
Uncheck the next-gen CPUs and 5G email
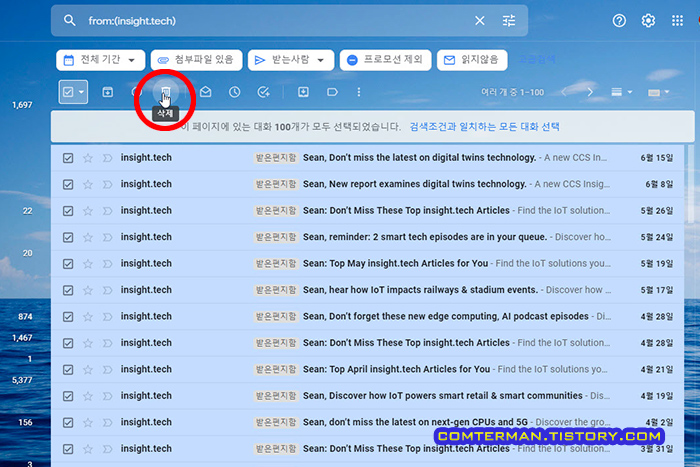tap(68, 422)
